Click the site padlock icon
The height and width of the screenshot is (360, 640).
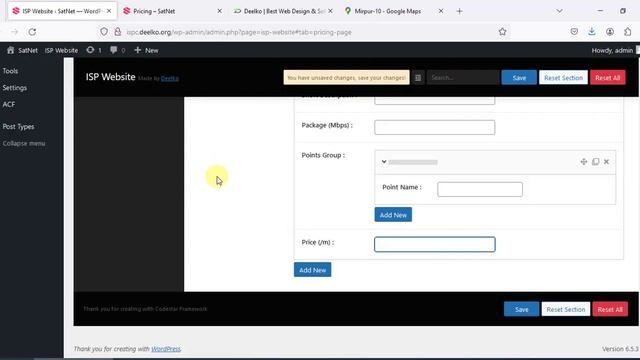coord(118,31)
